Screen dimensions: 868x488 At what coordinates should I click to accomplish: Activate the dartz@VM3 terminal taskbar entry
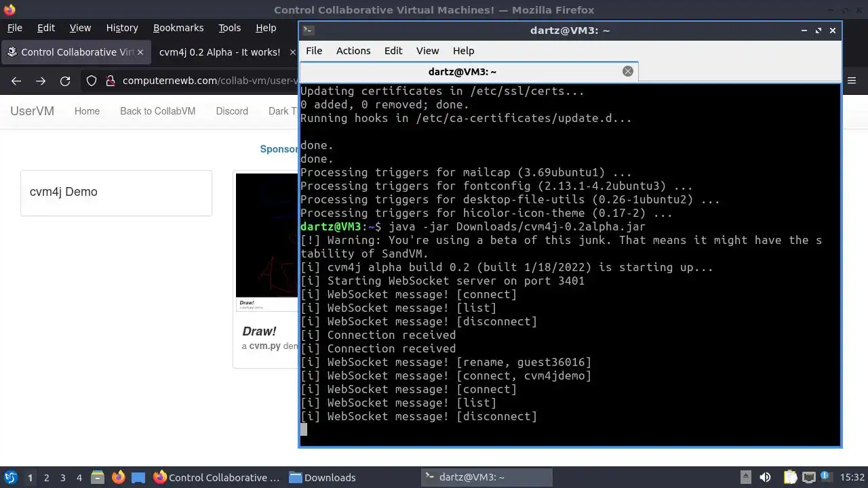point(487,477)
